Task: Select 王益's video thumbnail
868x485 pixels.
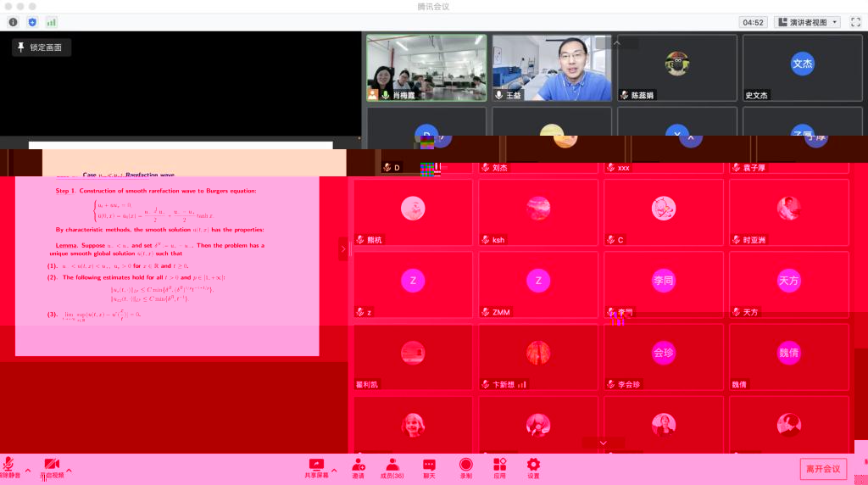Action: click(x=551, y=68)
